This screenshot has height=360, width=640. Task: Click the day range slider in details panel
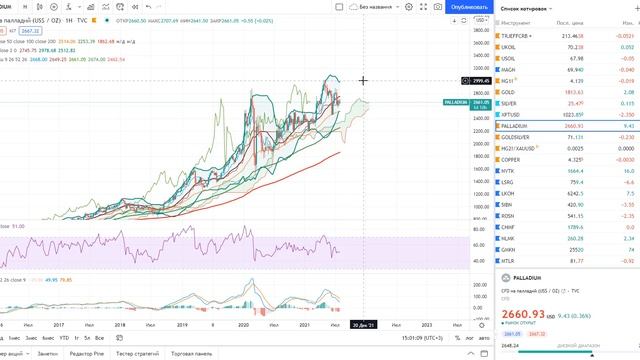(x=571, y=352)
